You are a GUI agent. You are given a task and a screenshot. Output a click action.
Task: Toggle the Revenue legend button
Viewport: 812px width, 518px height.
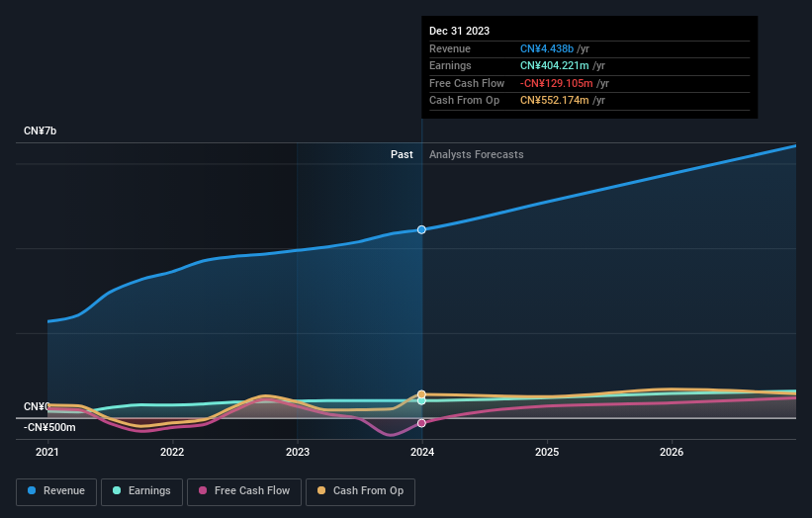pyautogui.click(x=56, y=491)
